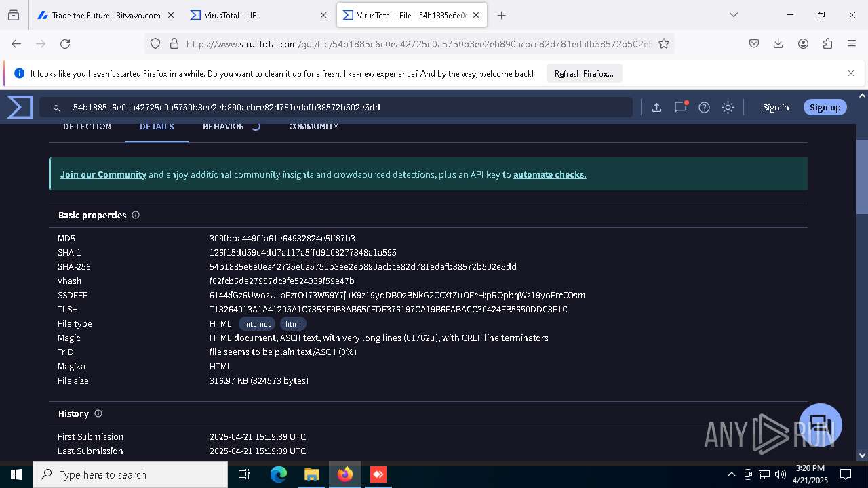
Task: Open the Firefox downloads icon
Action: (x=778, y=43)
